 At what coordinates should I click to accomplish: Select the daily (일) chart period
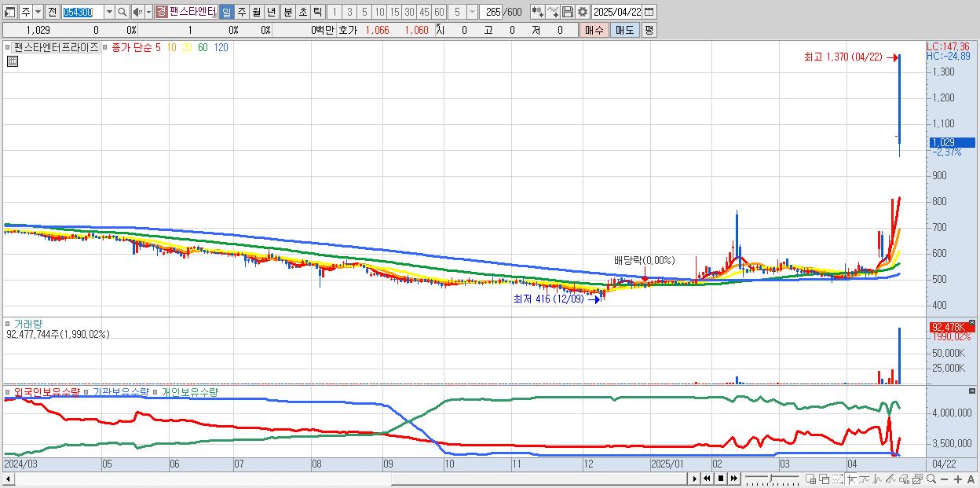227,12
